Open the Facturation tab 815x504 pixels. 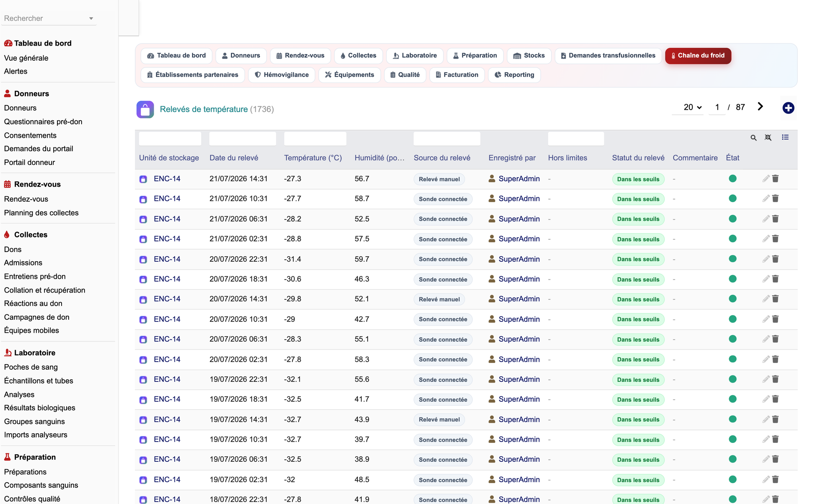click(457, 75)
